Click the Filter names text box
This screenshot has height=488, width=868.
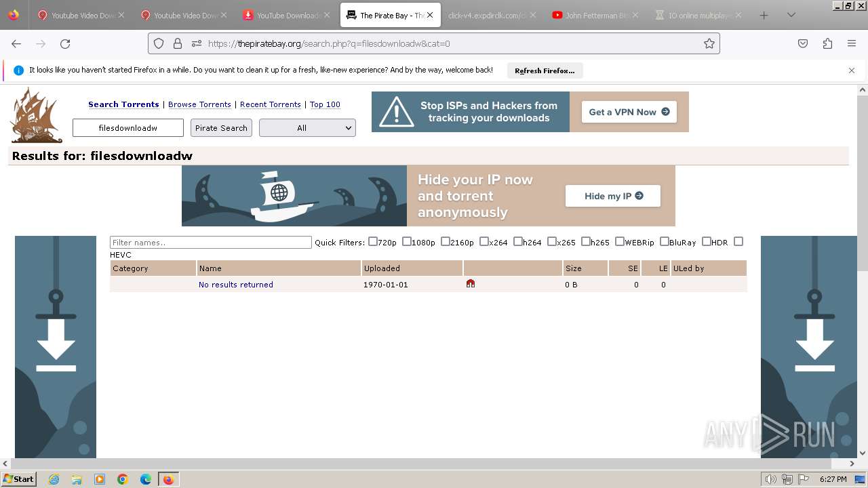click(211, 242)
